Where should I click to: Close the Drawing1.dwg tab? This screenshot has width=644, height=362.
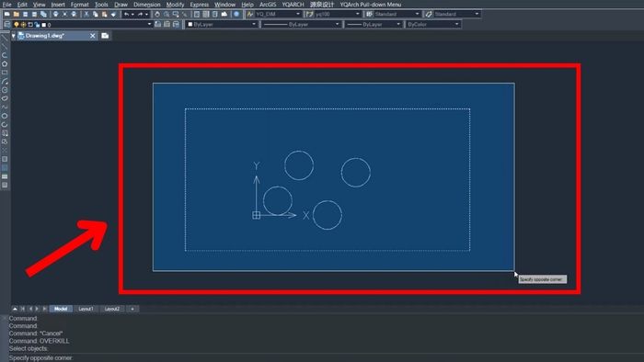coord(92,36)
